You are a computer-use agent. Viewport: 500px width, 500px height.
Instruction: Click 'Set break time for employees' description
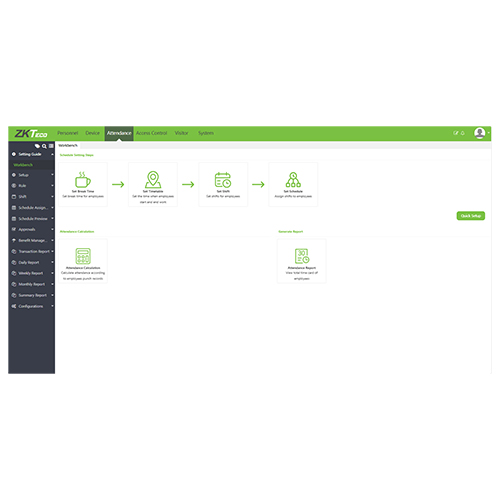coord(83,196)
